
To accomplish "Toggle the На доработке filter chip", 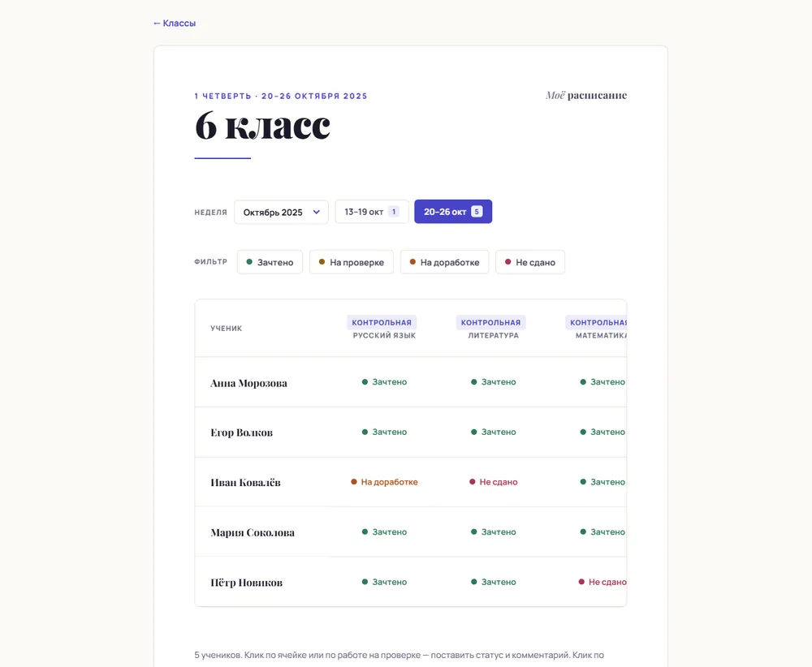I will coord(444,262).
